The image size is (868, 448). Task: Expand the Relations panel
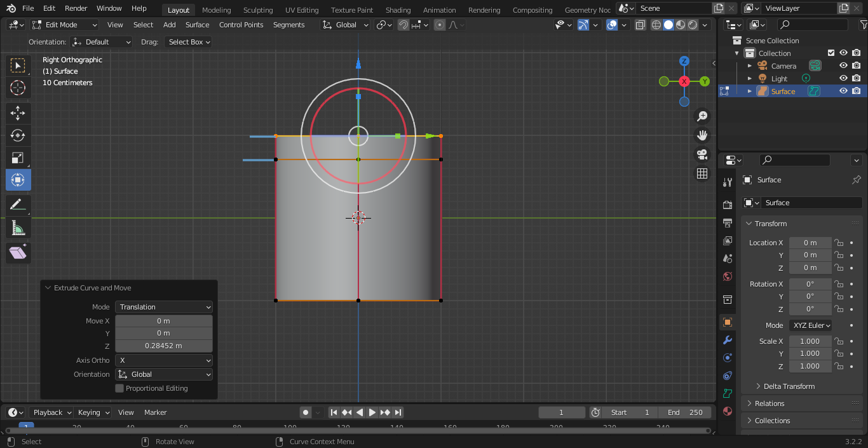770,404
